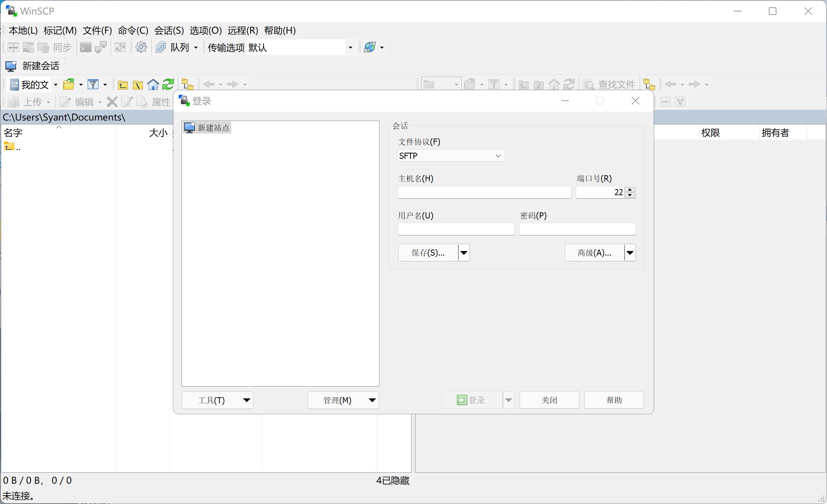Screen dimensions: 827x504
Task: Click the Open in PuTTY icon
Action: coord(101,47)
